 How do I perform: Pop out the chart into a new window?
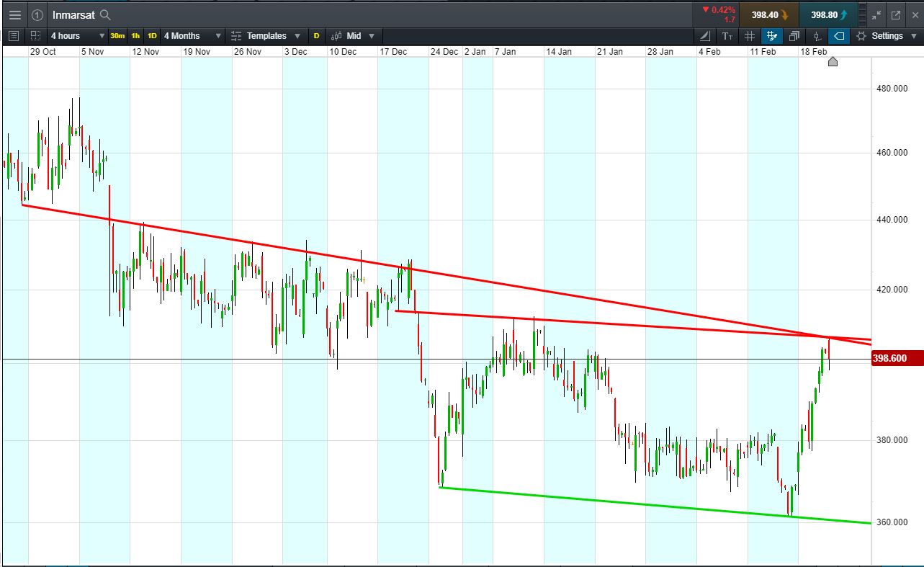tap(896, 14)
